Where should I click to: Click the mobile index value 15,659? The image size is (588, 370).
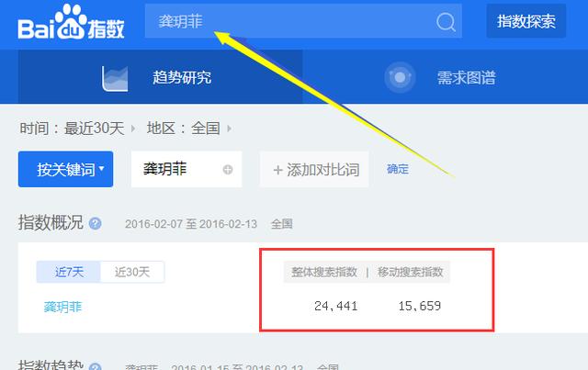[420, 307]
